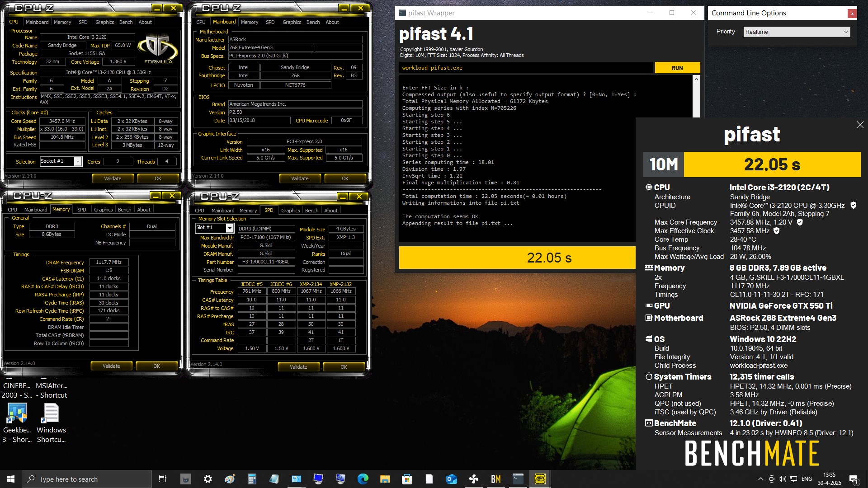Open the SPD tab in CPU-Z Memory window
The height and width of the screenshot is (488, 868).
coord(81,210)
